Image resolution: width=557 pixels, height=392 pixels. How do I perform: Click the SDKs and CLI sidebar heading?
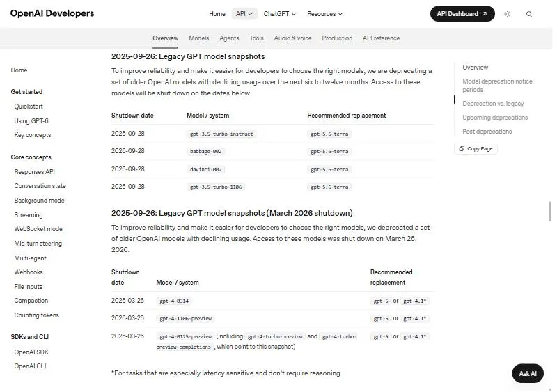point(30,337)
